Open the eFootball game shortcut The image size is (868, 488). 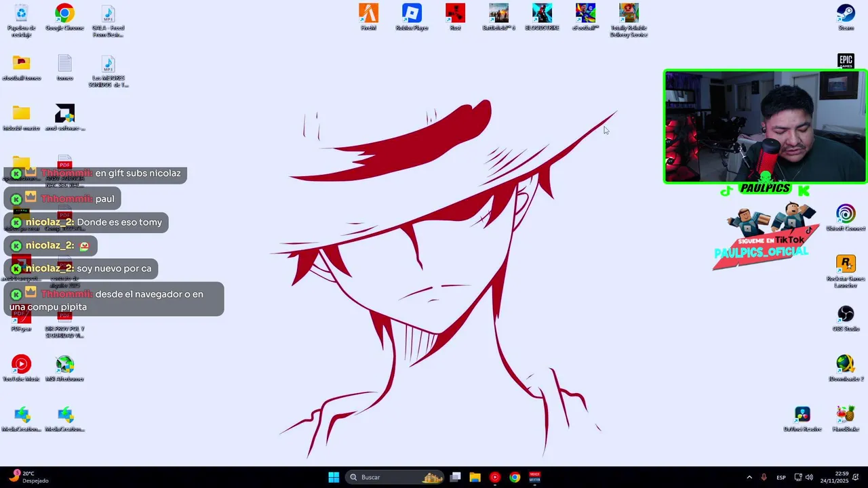click(x=585, y=18)
